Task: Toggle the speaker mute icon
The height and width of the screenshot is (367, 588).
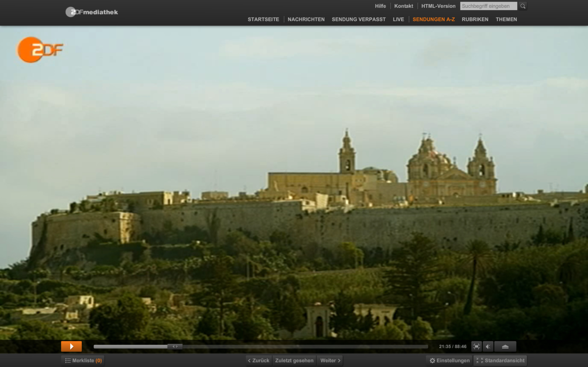Action: [488, 346]
